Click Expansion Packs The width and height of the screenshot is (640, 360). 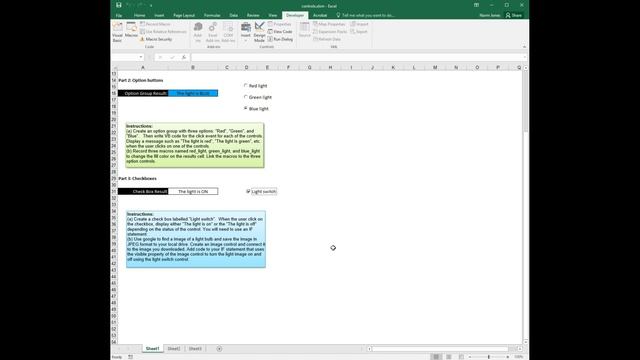[330, 31]
